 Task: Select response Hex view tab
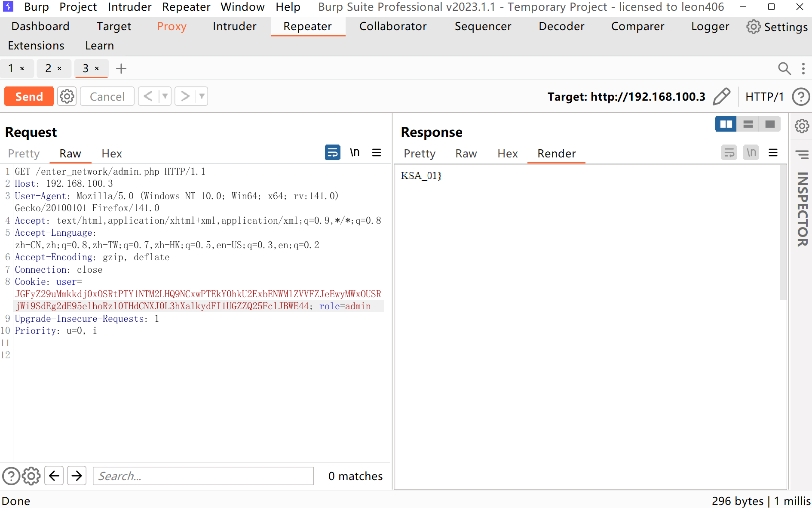[x=508, y=154]
